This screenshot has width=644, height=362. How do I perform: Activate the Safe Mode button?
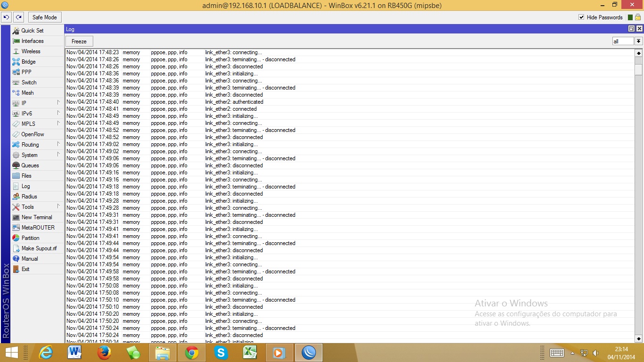point(44,17)
